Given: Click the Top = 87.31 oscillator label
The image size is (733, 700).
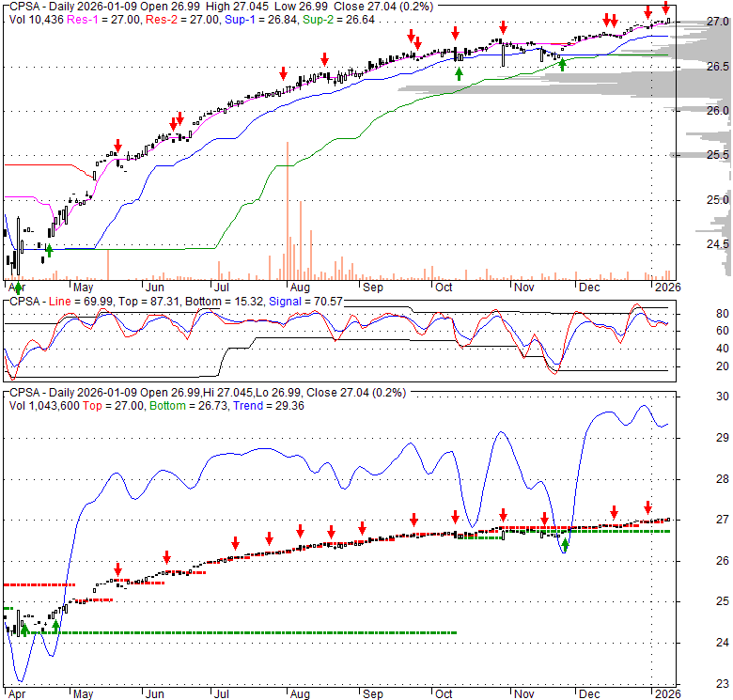Looking at the screenshot, I should pyautogui.click(x=148, y=302).
